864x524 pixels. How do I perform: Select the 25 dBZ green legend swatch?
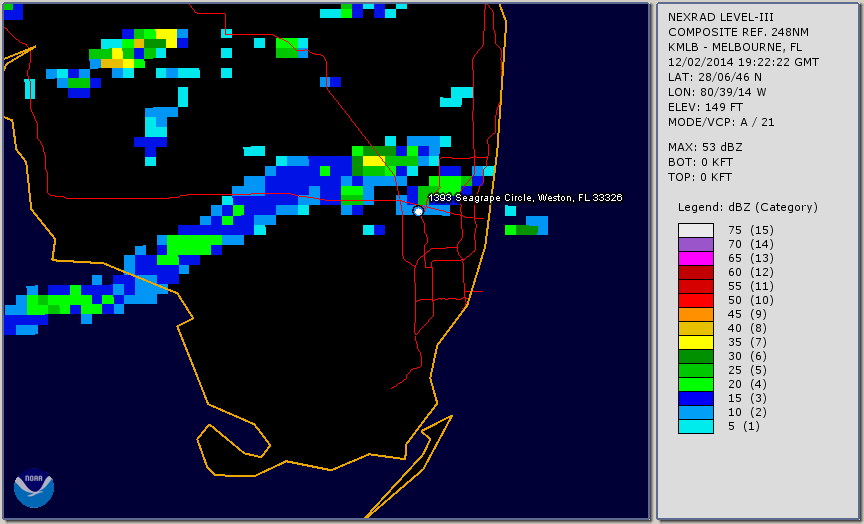(695, 370)
